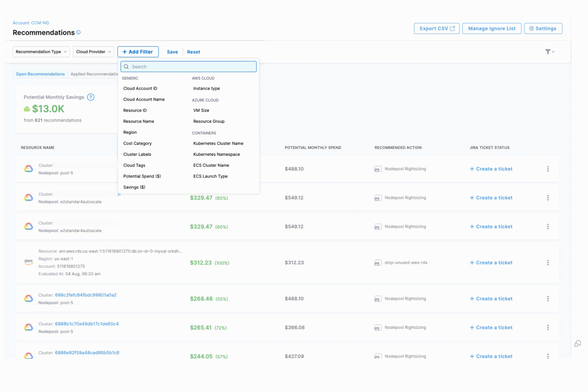Image resolution: width=588 pixels, height=392 pixels.
Task: Open three-dot menu for stop-unused-aws-rds row
Action: [547, 262]
